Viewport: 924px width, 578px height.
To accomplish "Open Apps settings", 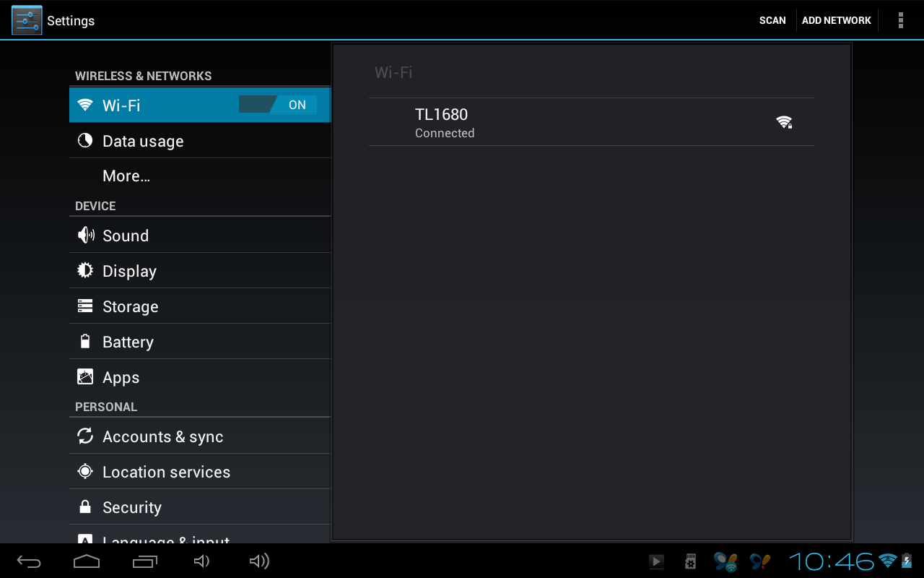I will pyautogui.click(x=200, y=377).
